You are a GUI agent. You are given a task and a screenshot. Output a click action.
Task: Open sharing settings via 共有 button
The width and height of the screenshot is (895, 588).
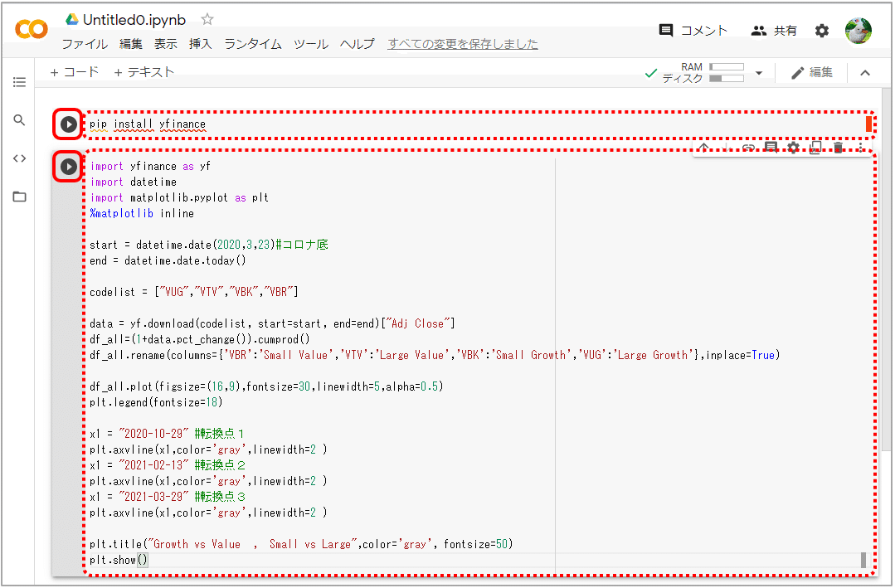click(776, 30)
